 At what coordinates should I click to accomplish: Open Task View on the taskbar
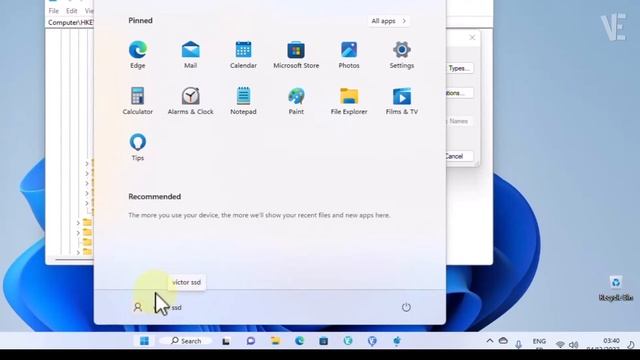coord(226,341)
